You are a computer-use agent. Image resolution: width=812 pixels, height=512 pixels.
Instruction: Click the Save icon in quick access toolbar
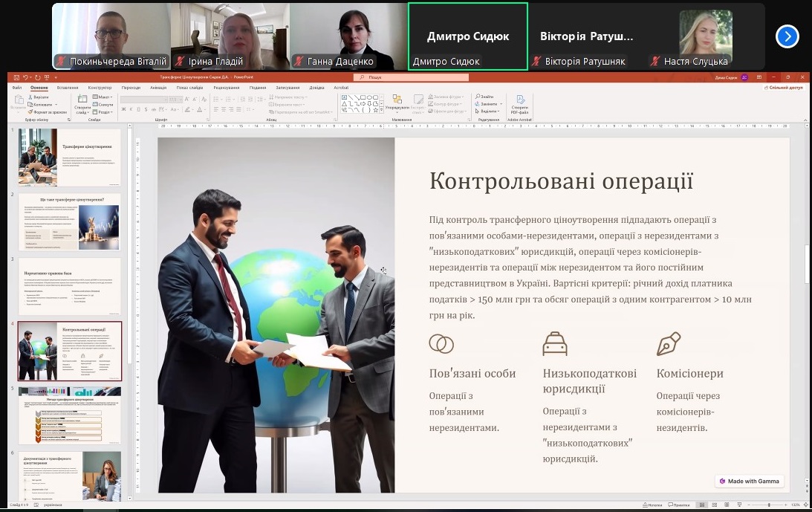pos(16,77)
